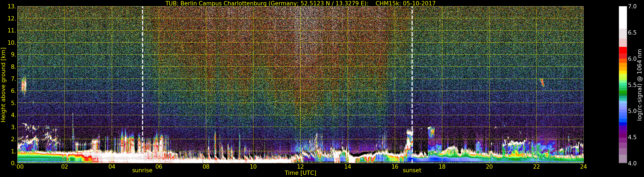
Task: Select the 'CHM15k: 05-10-2017' text in the title
Action: click(x=406, y=3)
